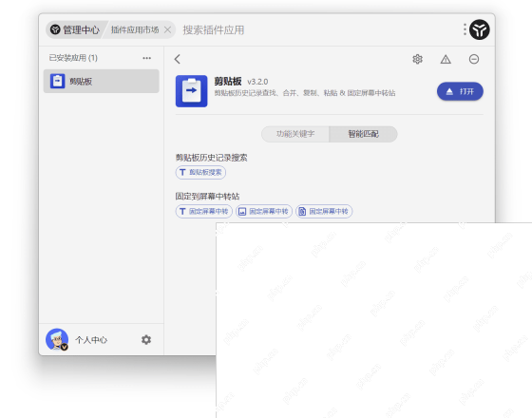The image size is (532, 418).
Task: Click the 剪贴板 plugin title
Action: pos(228,81)
